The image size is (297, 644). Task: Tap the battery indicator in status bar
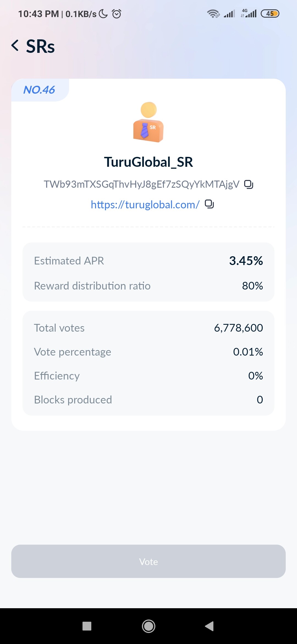tap(270, 13)
